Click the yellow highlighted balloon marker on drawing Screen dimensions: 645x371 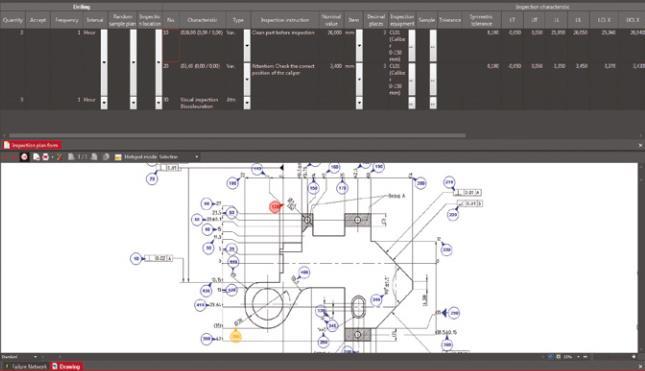[235, 336]
